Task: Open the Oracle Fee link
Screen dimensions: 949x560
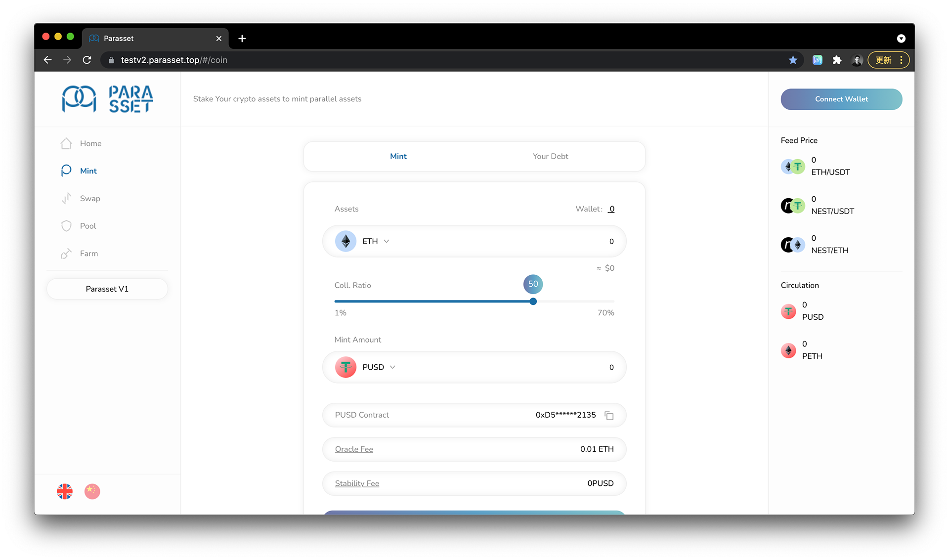Action: click(x=354, y=449)
